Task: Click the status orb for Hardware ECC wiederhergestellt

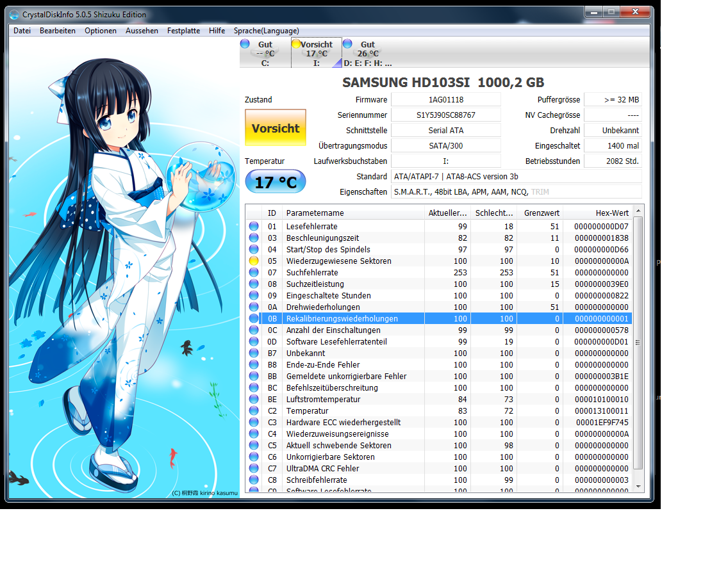Action: pos(254,422)
